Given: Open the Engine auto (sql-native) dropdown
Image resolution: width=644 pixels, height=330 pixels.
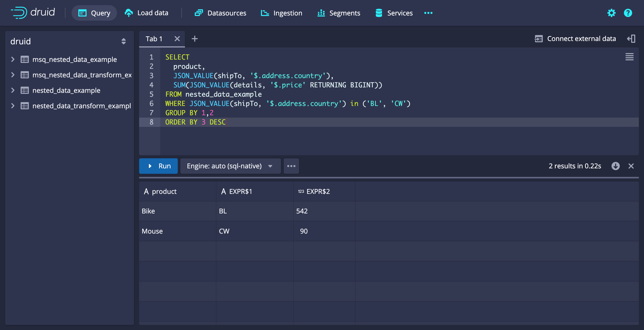Looking at the screenshot, I should click(x=230, y=166).
